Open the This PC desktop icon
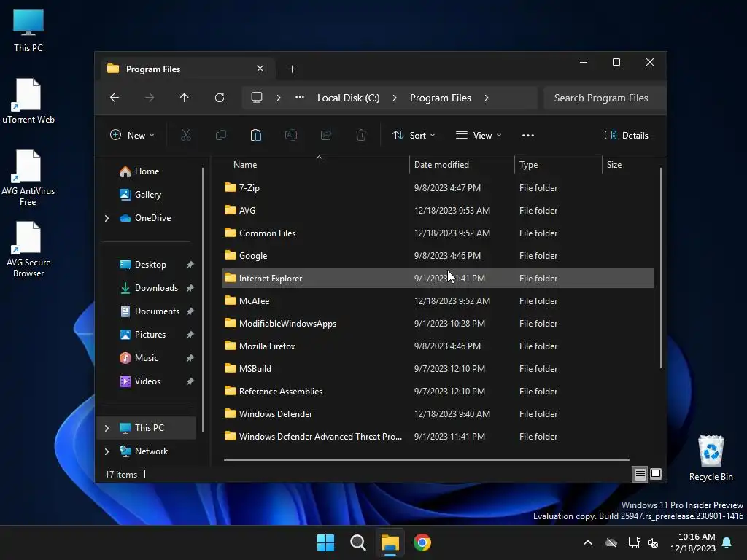747x560 pixels. coord(28,30)
